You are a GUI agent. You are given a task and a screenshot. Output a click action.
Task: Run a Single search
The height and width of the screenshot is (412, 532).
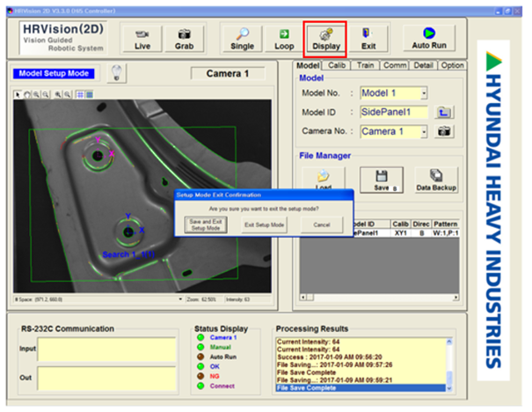click(x=242, y=40)
